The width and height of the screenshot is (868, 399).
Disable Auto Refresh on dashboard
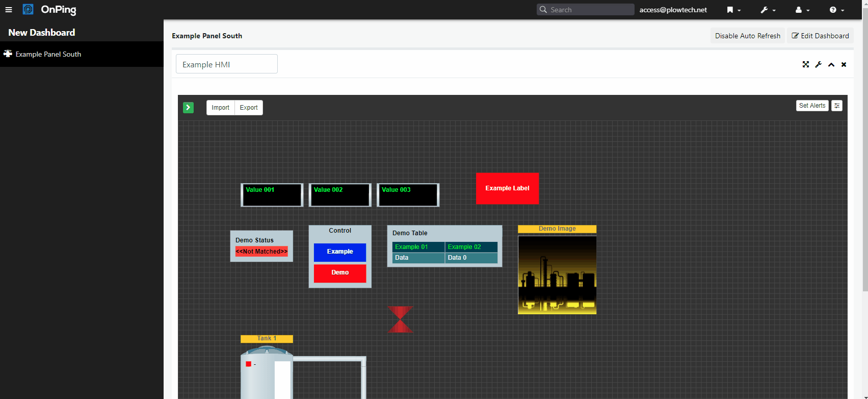coord(747,36)
